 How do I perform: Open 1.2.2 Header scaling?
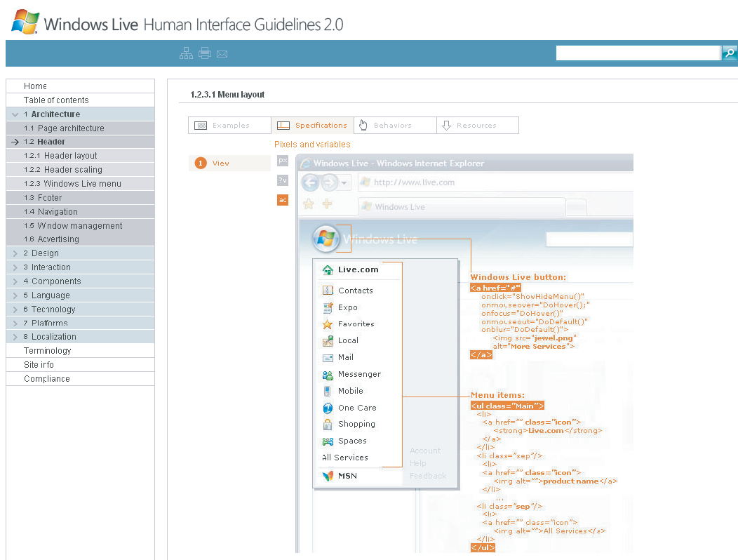coord(81,170)
